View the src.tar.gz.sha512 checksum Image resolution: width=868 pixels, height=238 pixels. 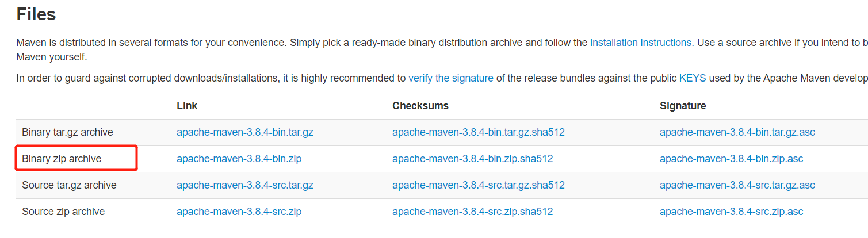[479, 185]
